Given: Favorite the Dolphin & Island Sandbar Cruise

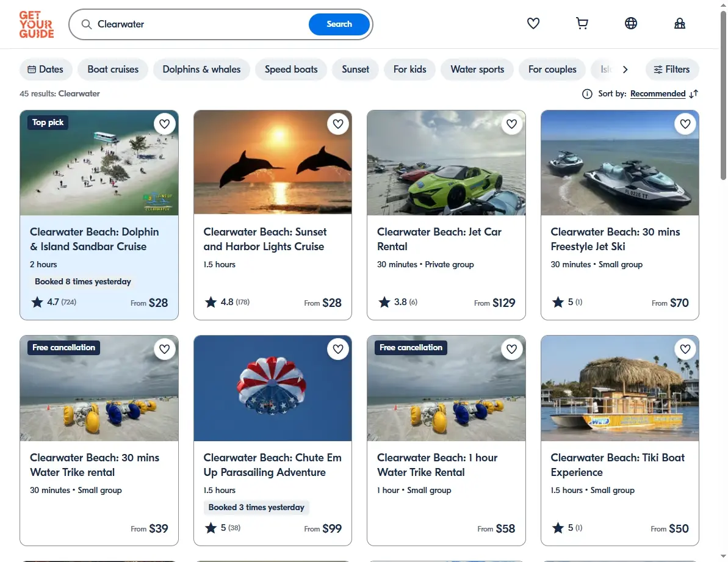Looking at the screenshot, I should coord(164,124).
